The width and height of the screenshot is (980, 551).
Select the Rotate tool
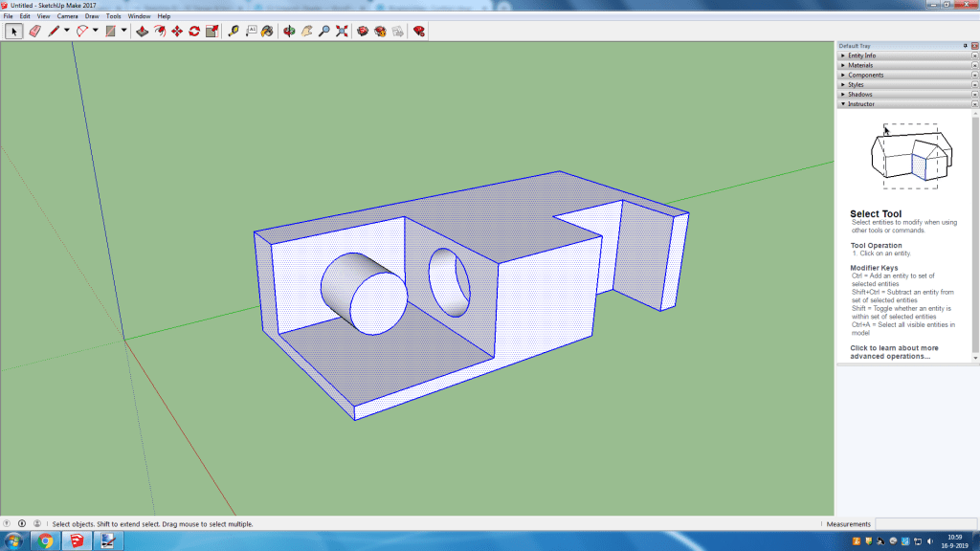(x=194, y=32)
